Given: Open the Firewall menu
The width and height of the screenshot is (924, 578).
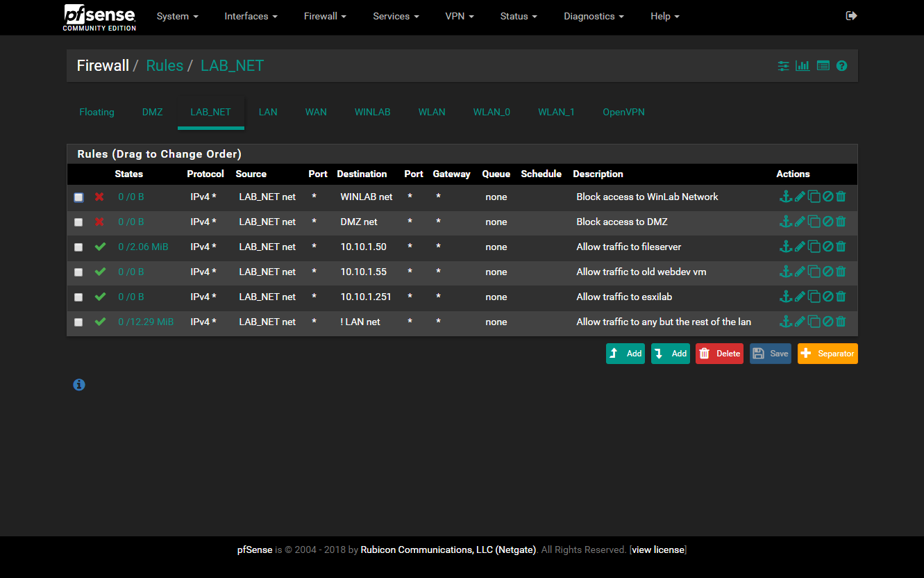Looking at the screenshot, I should click(324, 16).
